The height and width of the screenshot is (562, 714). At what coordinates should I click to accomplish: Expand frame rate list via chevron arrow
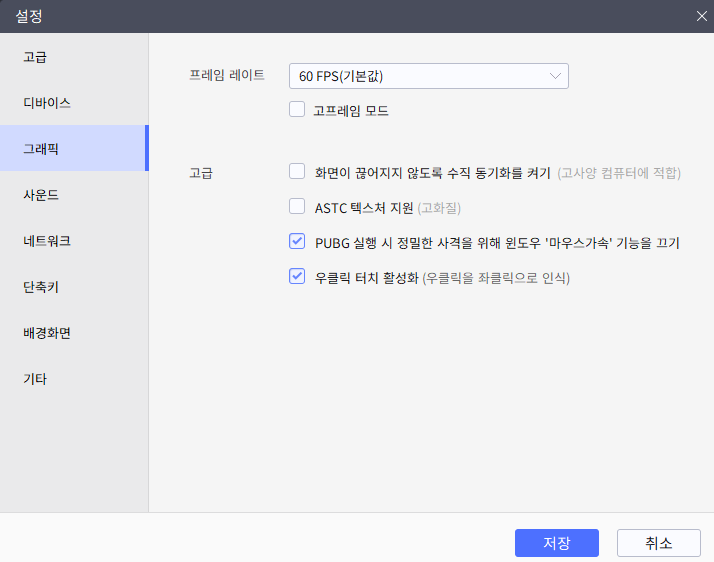tap(555, 76)
